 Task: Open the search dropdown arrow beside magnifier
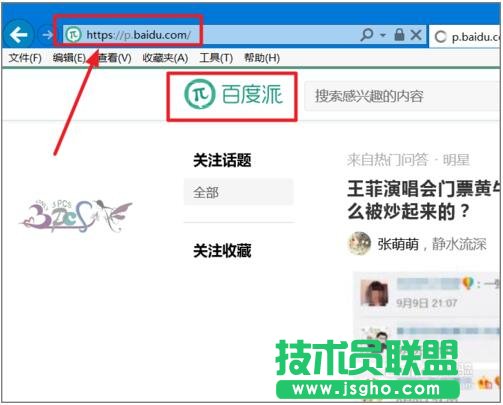tap(383, 35)
